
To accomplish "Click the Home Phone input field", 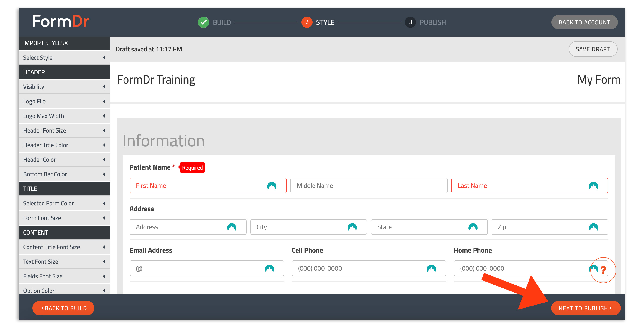I will (531, 269).
